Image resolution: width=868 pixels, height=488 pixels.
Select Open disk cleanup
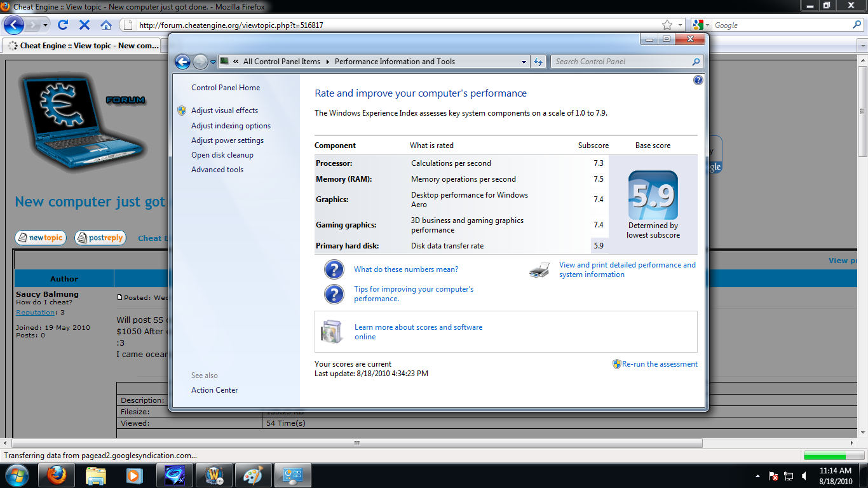click(x=222, y=155)
